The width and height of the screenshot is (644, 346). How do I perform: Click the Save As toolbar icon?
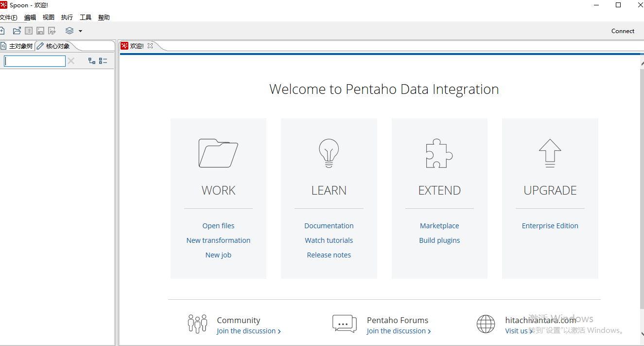(x=52, y=31)
